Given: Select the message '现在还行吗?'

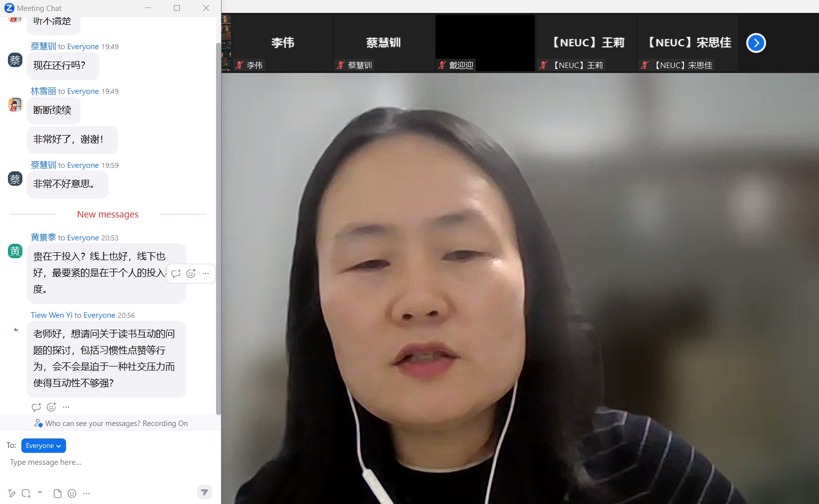Looking at the screenshot, I should coord(63,66).
